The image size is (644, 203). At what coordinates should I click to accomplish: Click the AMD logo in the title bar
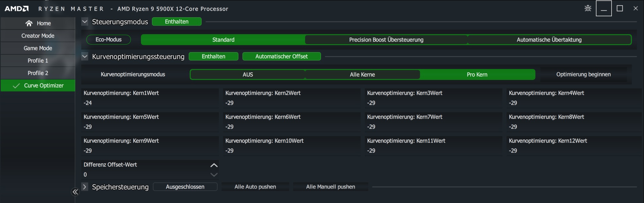[16, 8]
